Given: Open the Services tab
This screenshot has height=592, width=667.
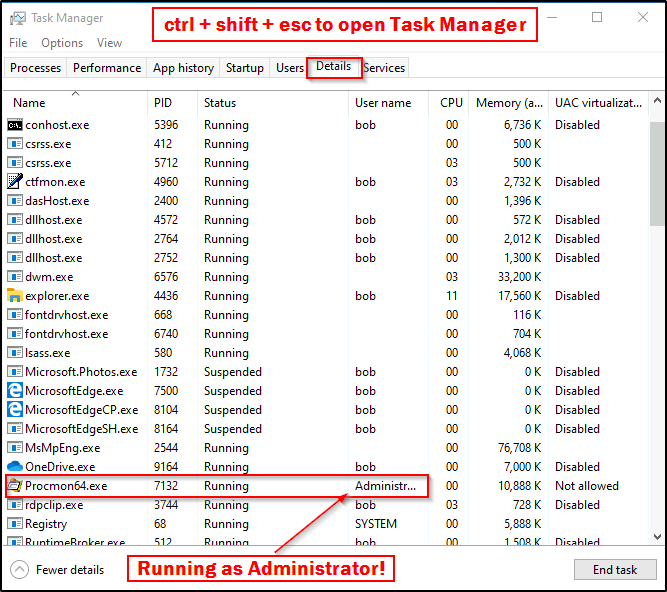Looking at the screenshot, I should pos(385,68).
